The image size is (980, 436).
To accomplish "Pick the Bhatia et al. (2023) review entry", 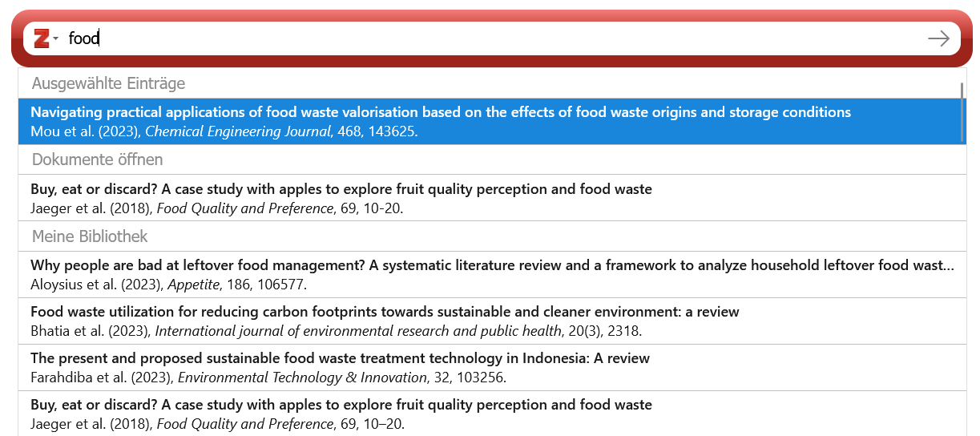I will click(492, 321).
